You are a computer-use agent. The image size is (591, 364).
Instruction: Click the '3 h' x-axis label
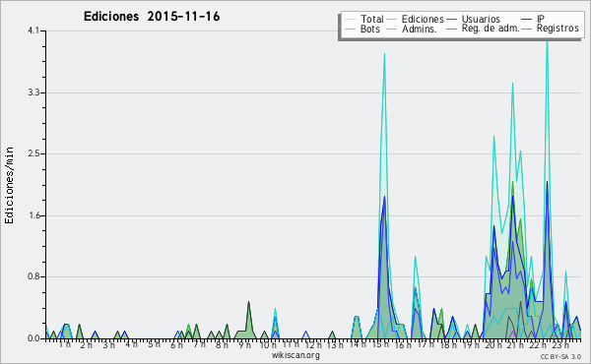click(x=109, y=344)
